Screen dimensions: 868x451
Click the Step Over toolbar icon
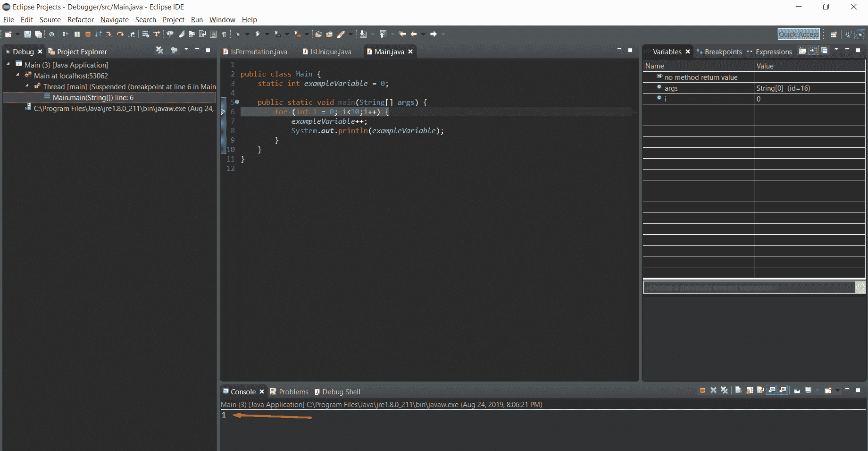(x=120, y=34)
